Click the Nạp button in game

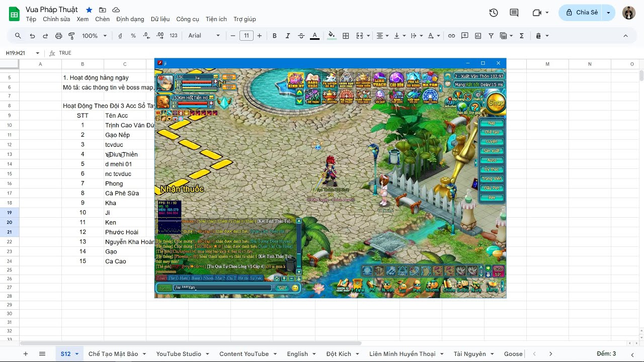(x=492, y=123)
